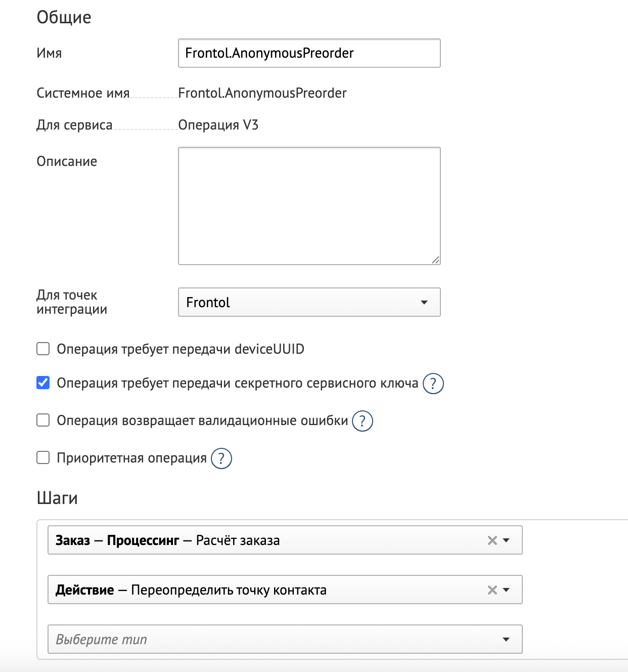This screenshot has height=672, width=628.
Task: Expand the Выберите тип step dropdown
Action: pyautogui.click(x=506, y=640)
